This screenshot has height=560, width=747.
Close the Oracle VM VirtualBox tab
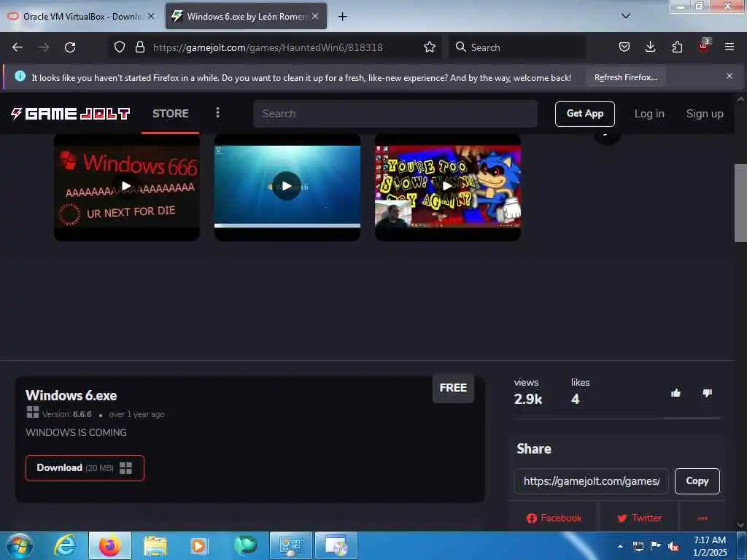point(151,16)
